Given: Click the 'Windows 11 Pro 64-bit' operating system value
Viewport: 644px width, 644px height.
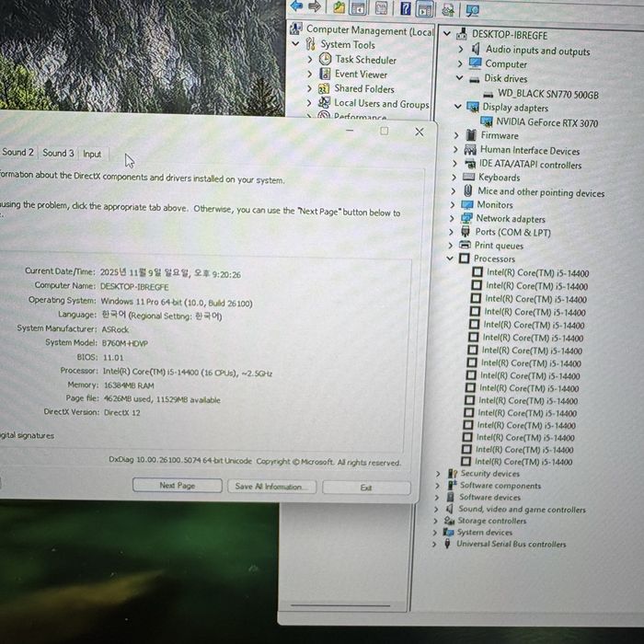Looking at the screenshot, I should (x=177, y=303).
